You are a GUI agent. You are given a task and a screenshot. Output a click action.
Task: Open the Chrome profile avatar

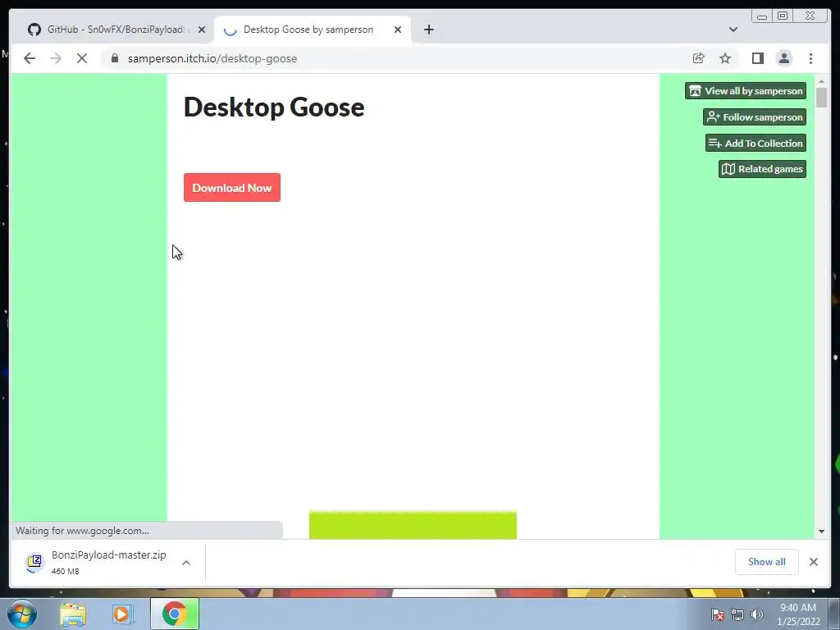coord(784,58)
